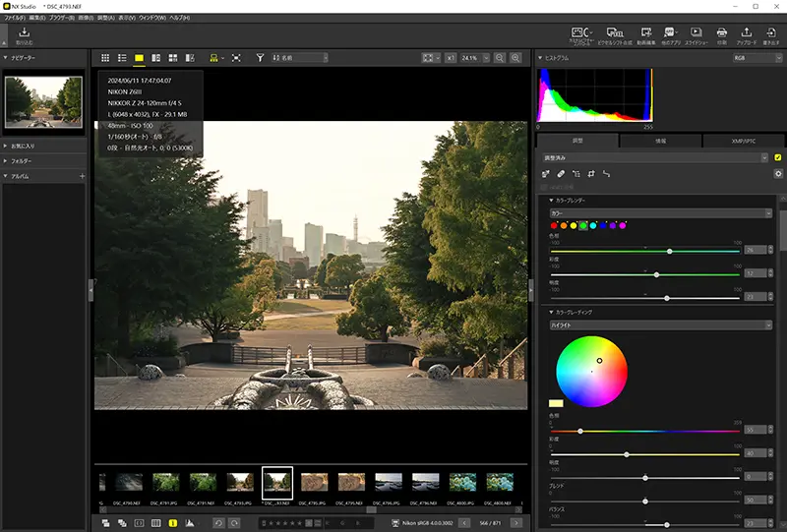The height and width of the screenshot is (532, 787).
Task: Select the crop tool in adjustments panel
Action: 592,174
